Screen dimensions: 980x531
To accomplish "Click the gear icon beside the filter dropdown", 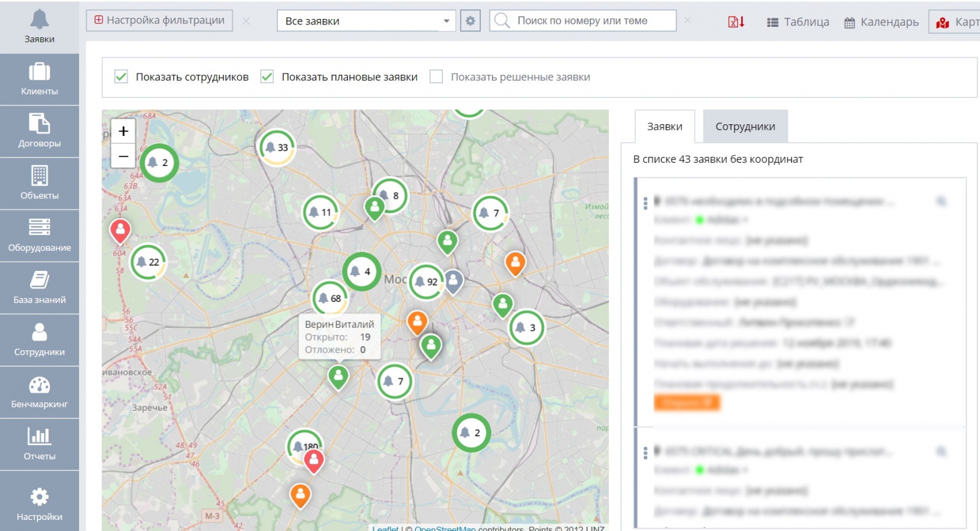I will 470,21.
